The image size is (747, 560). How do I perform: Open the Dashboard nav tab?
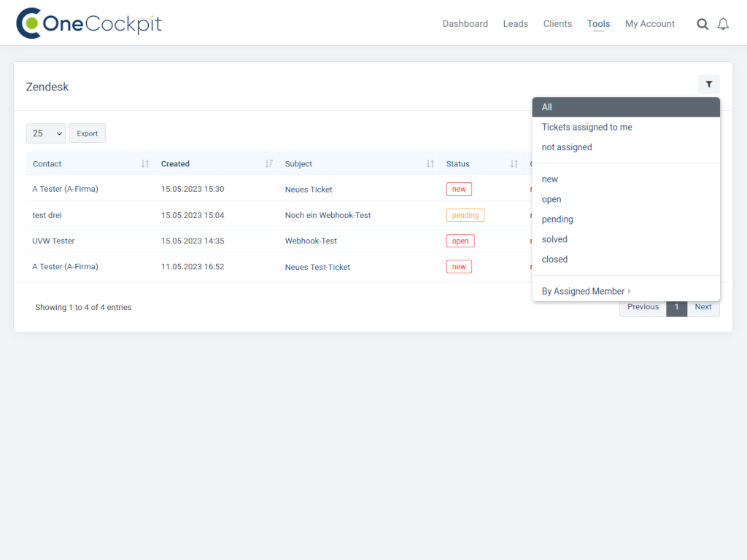(x=465, y=24)
